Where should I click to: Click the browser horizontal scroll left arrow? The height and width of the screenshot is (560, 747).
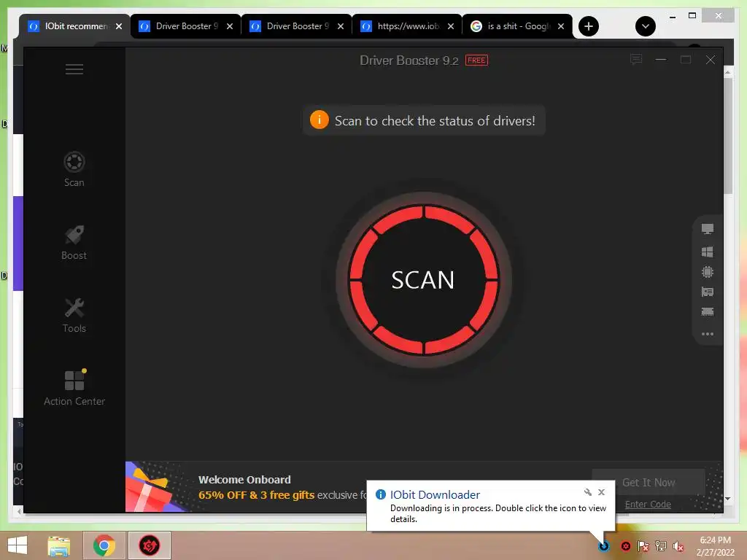click(18, 511)
